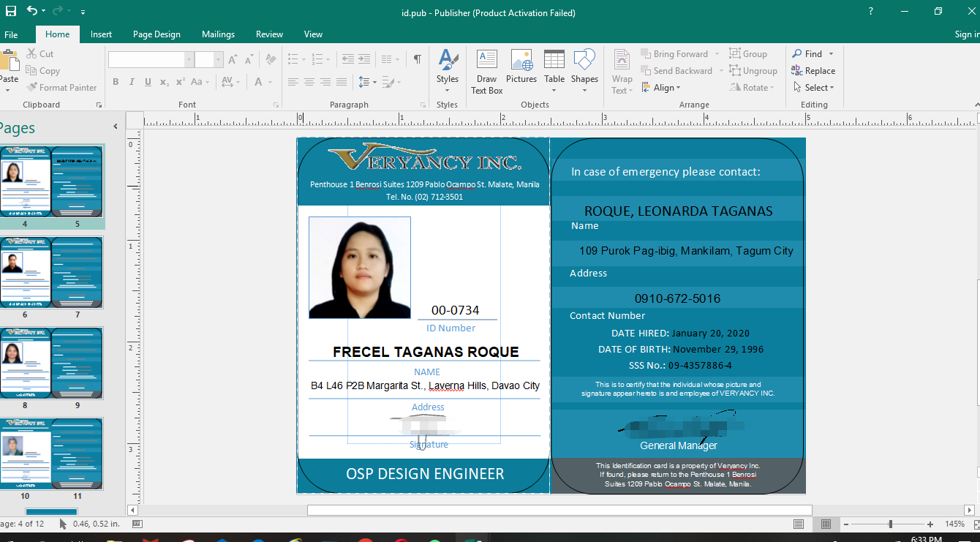Screen dimensions: 980x542
Task: Align text left in paragraph group
Action: [293, 82]
